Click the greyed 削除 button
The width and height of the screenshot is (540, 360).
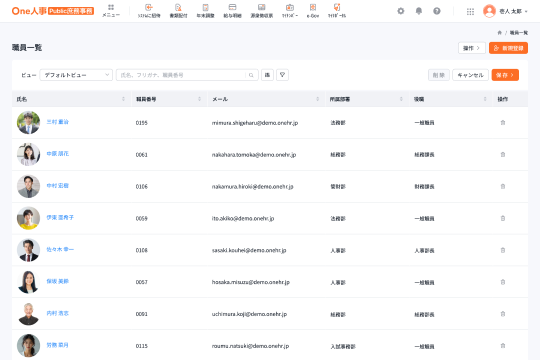(439, 75)
